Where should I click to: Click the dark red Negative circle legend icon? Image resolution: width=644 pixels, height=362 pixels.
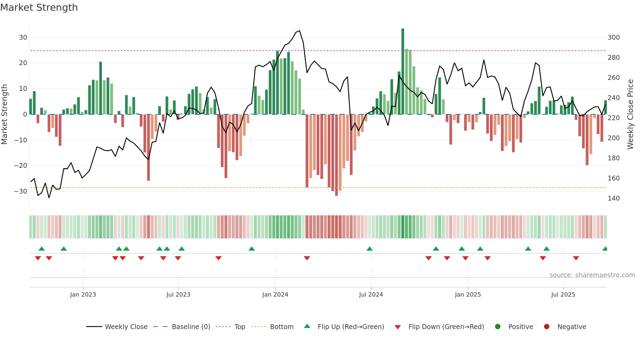pyautogui.click(x=547, y=327)
